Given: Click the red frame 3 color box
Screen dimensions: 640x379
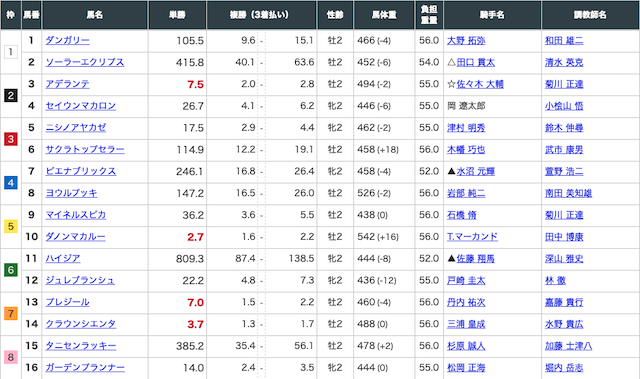Looking at the screenshot, I should point(11,139).
